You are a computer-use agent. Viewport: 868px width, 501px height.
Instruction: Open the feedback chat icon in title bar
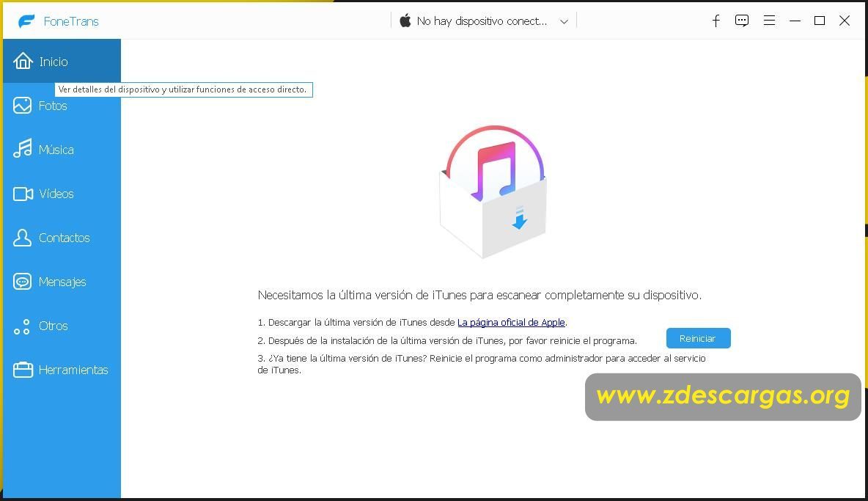tap(742, 21)
